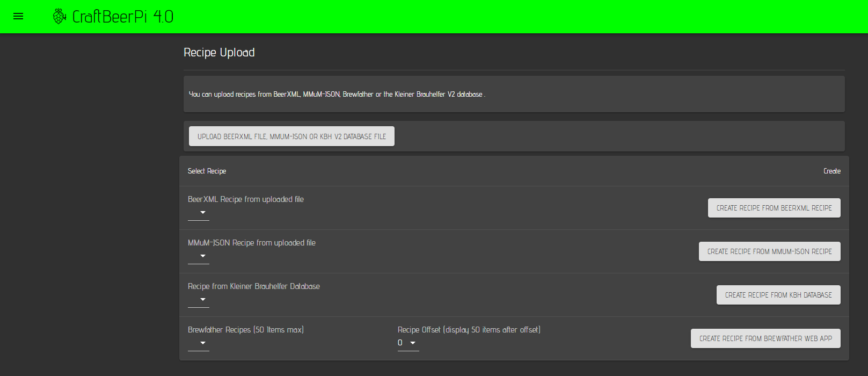Click the upload formats information text
Viewport: 868px width, 376px height.
click(x=337, y=95)
